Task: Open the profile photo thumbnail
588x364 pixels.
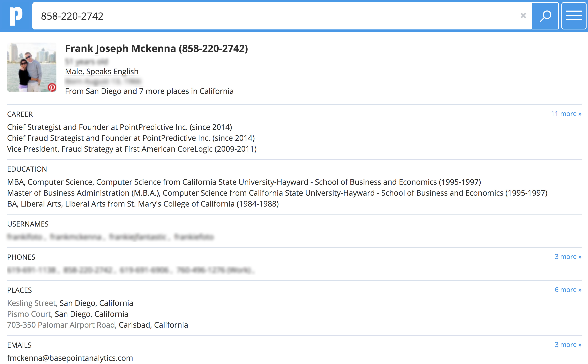Action: 31,67
